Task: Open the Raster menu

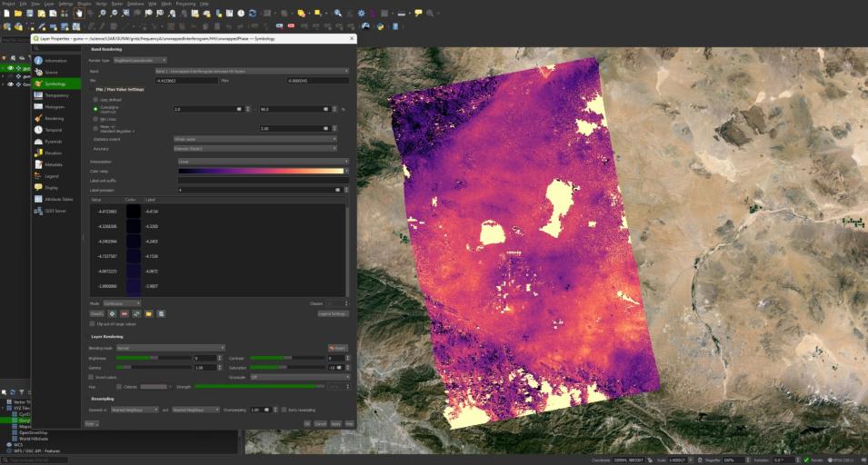Action: (x=117, y=4)
